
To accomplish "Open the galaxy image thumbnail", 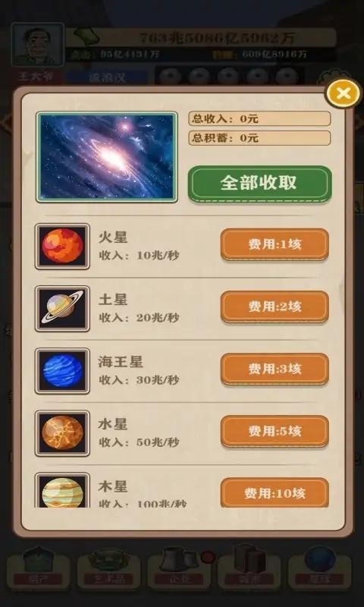I will 107,157.
